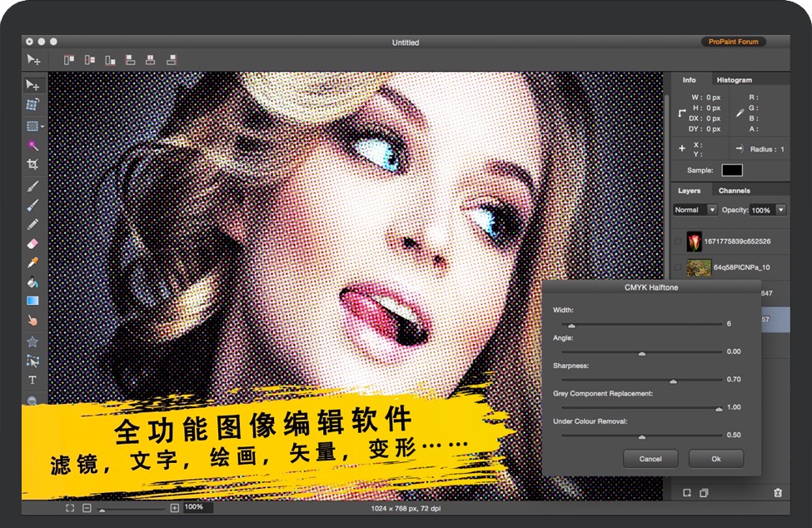The width and height of the screenshot is (812, 528).
Task: Delete layer using the trash icon
Action: (x=778, y=493)
